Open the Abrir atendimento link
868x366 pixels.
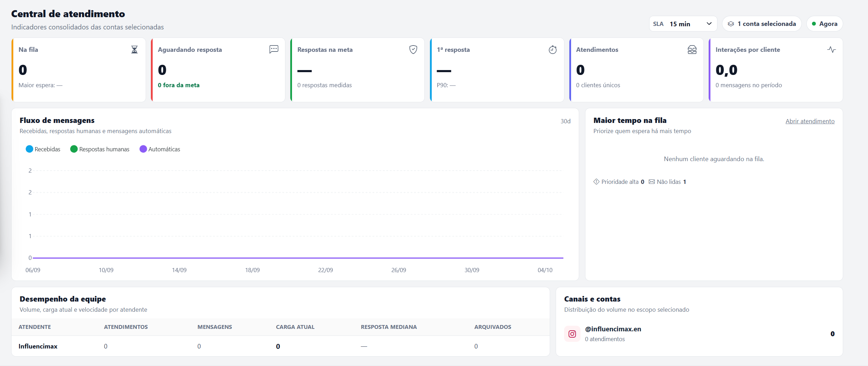[810, 121]
